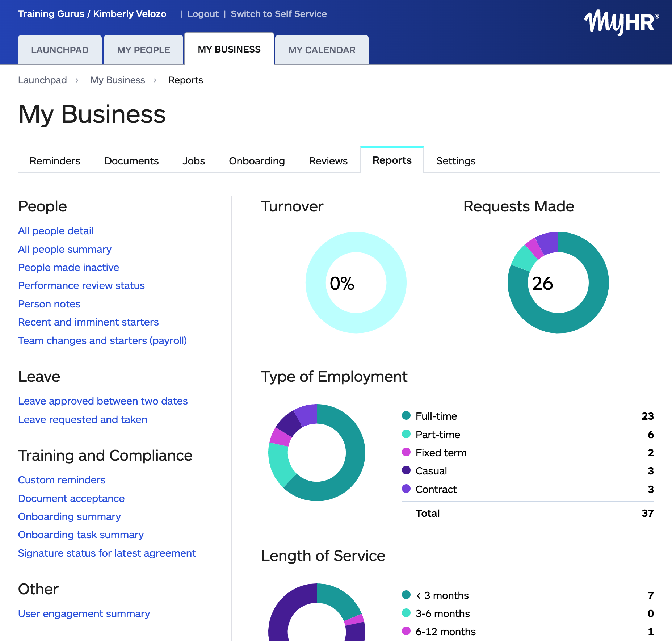
Task: Click the Full-time legend dot
Action: click(x=406, y=416)
